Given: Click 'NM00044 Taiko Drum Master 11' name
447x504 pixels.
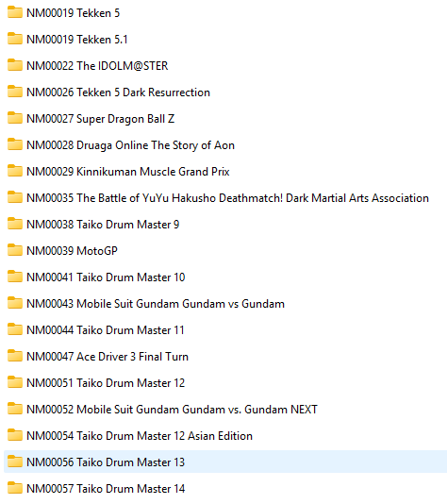Looking at the screenshot, I should coord(106,330).
